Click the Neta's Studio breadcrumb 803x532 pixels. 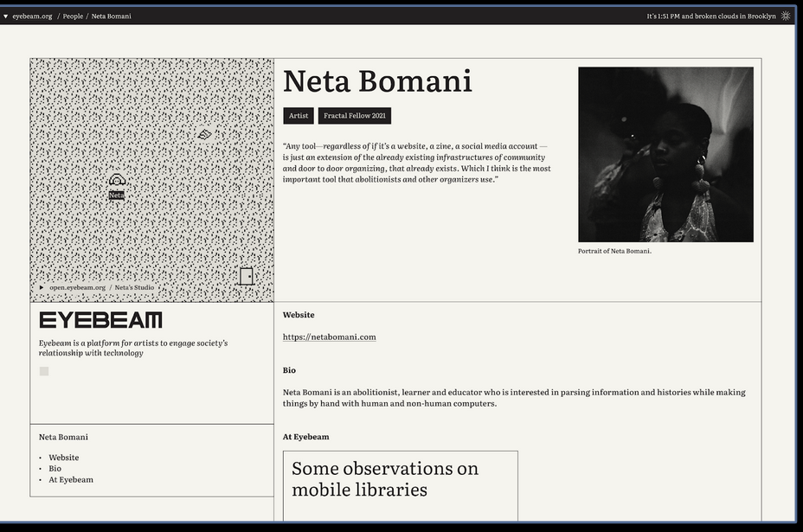134,287
